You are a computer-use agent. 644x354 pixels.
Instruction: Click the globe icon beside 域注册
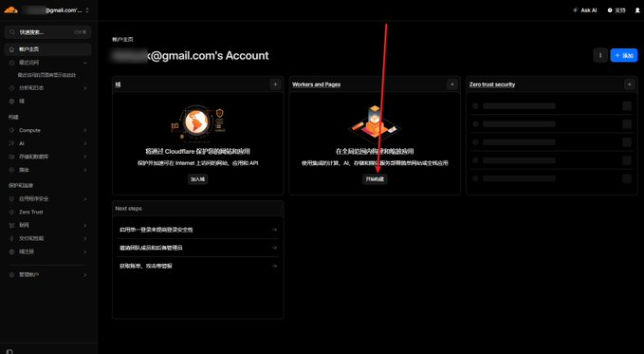tap(11, 252)
